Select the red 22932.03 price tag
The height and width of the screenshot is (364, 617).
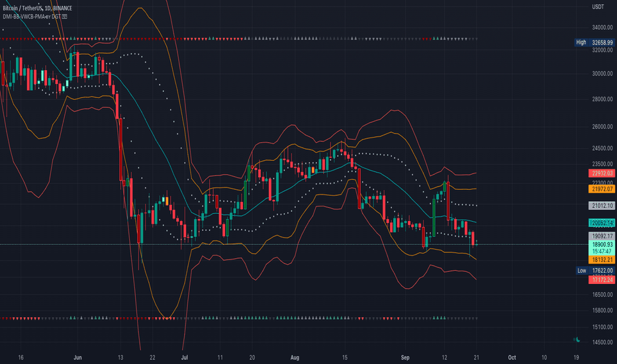602,173
